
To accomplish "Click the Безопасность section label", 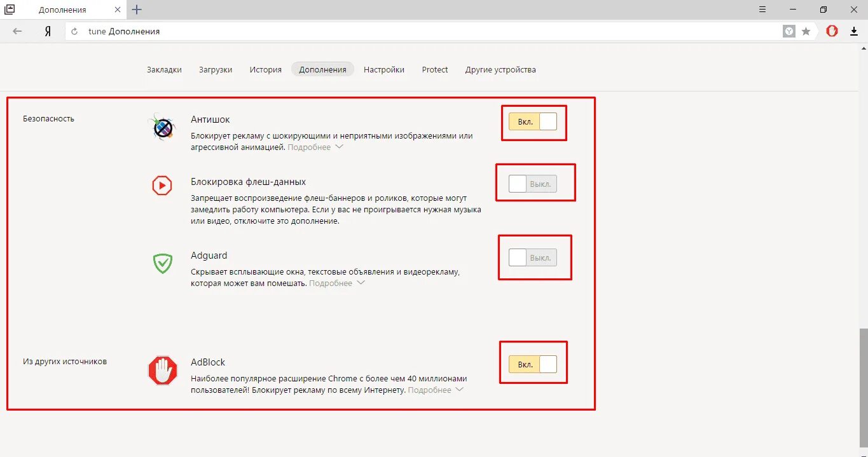I will coord(48,118).
